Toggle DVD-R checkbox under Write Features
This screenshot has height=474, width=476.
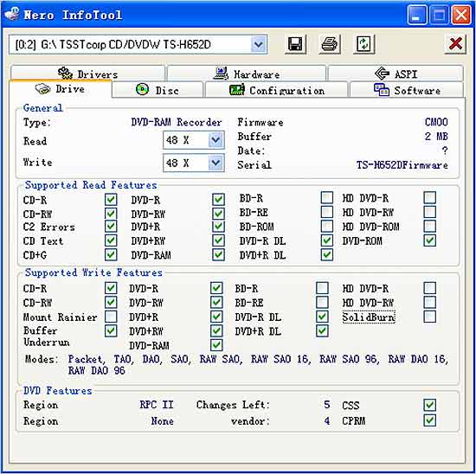(x=216, y=288)
